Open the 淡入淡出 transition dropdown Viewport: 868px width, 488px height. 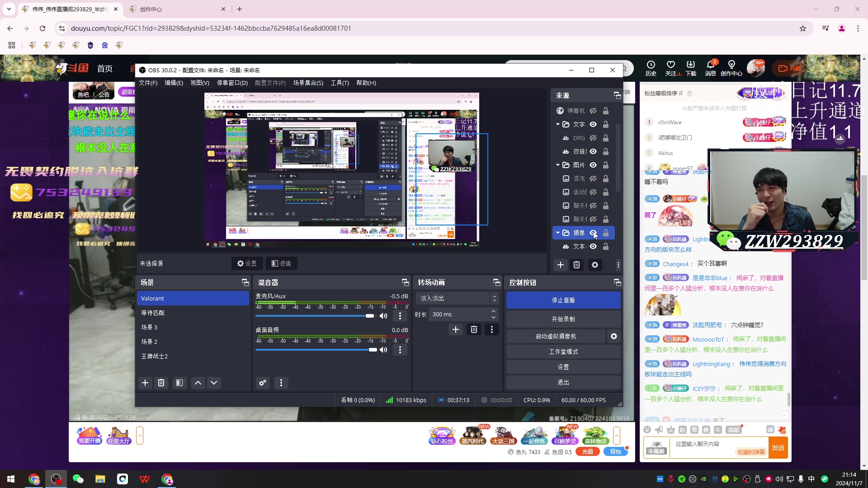[x=457, y=298]
